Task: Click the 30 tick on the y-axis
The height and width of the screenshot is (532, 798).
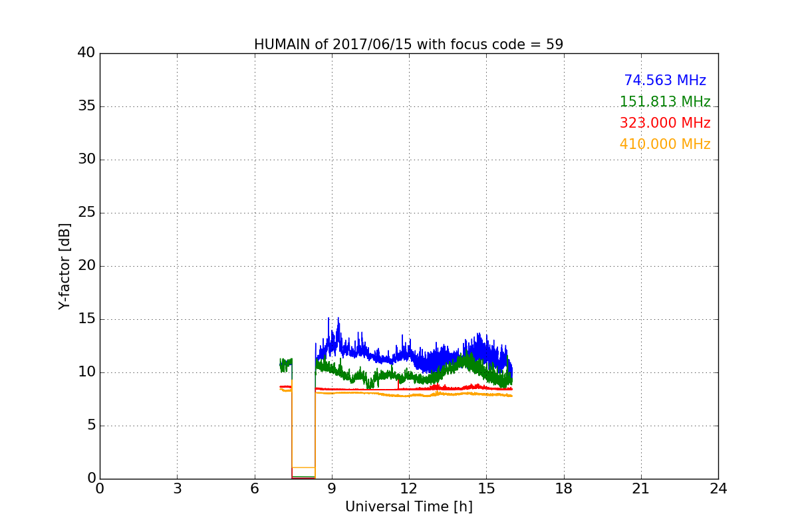Action: (x=86, y=160)
